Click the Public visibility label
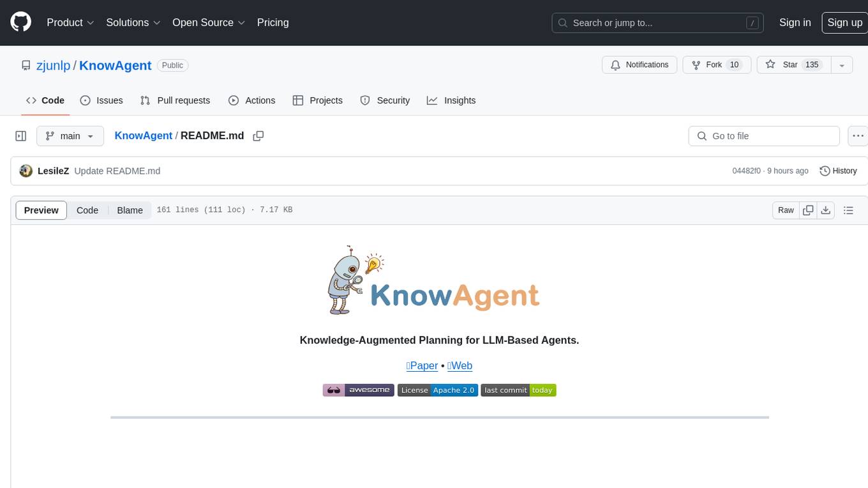This screenshot has height=488, width=868. (x=172, y=65)
